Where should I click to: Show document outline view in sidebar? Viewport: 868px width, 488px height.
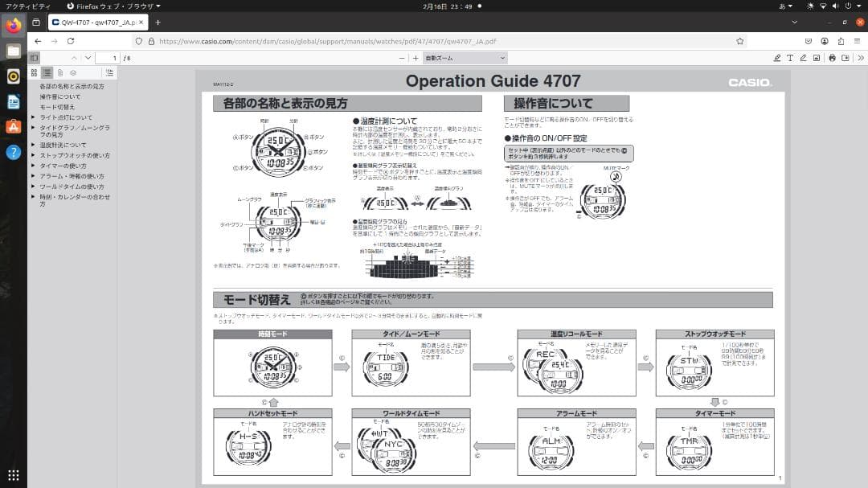(47, 72)
